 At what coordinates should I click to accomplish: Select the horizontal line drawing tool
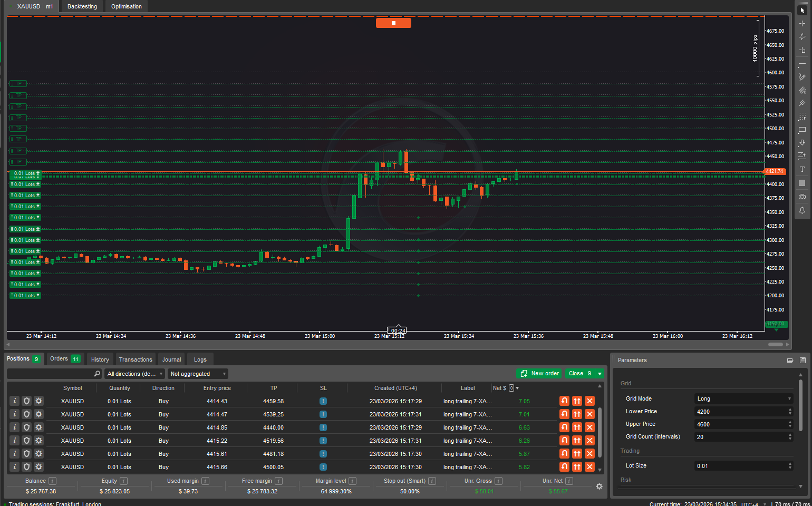[x=802, y=64]
